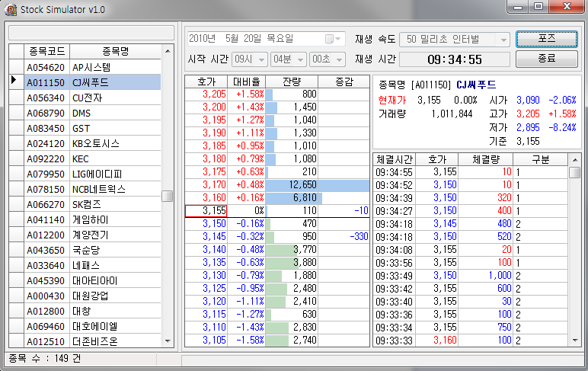
Task: Select the AP시스템 stock row
Action: pos(114,67)
